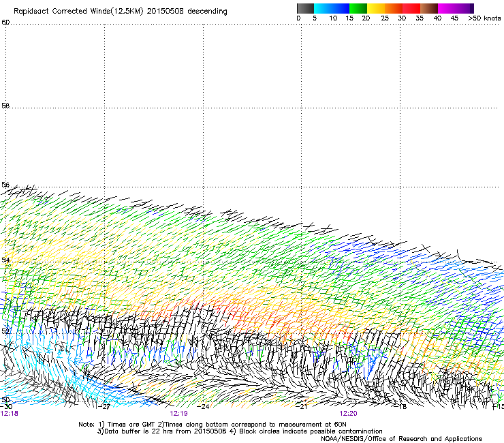Click the purple 12:19 time marker

coord(178,414)
